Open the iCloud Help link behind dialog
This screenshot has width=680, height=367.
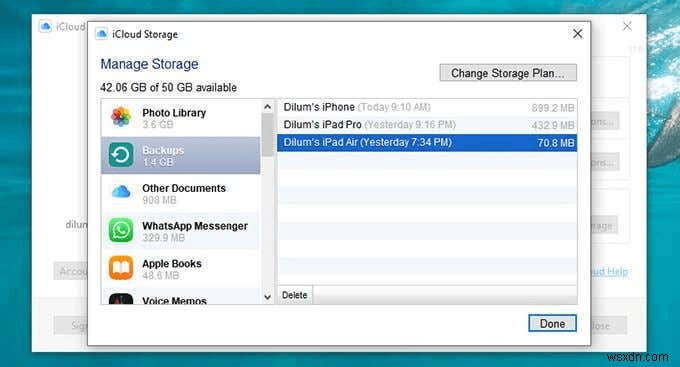point(609,272)
